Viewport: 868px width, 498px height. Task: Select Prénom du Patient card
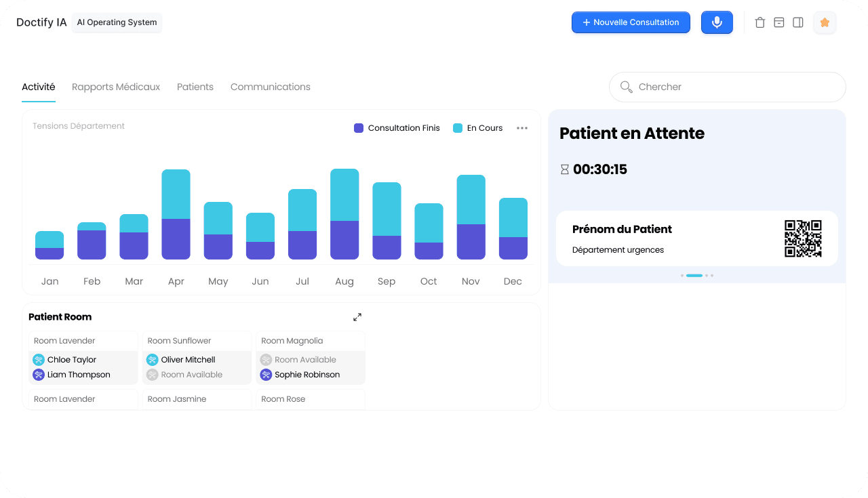pyautogui.click(x=697, y=238)
